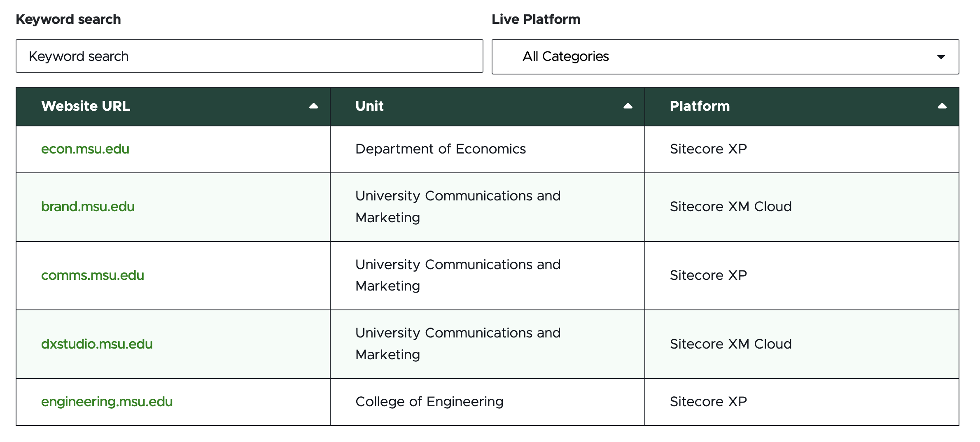980x442 pixels.
Task: Click Sitecore XM Cloud in dxstudio.msu.edu row
Action: pyautogui.click(x=730, y=344)
